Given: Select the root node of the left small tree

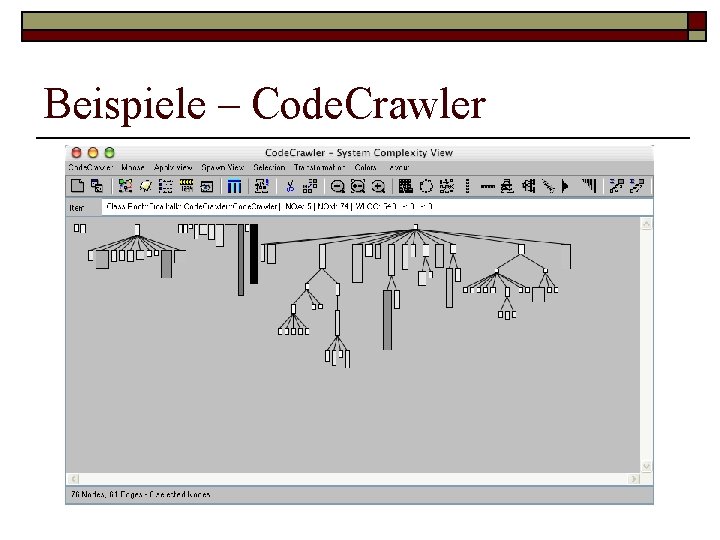Looking at the screenshot, I should click(x=137, y=230).
